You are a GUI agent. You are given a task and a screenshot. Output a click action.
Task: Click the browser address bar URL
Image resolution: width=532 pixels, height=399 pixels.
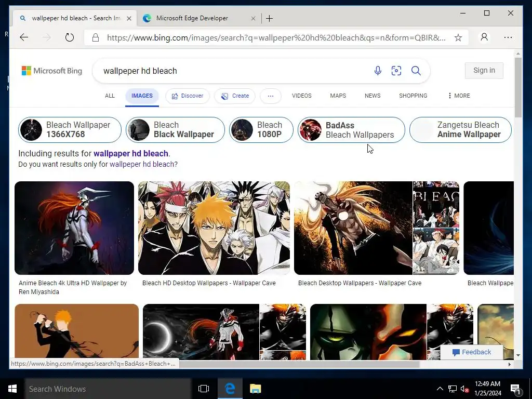pos(276,37)
